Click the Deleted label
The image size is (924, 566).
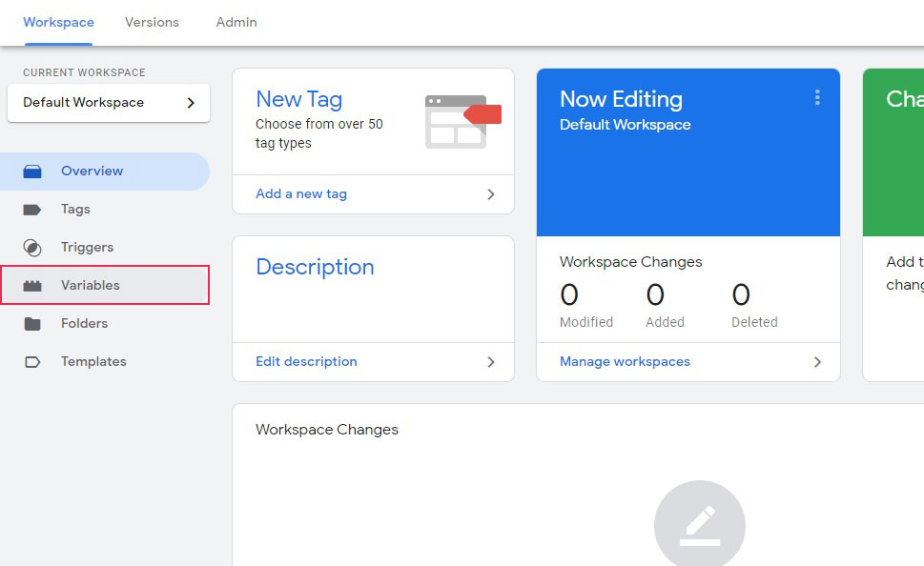(x=754, y=322)
